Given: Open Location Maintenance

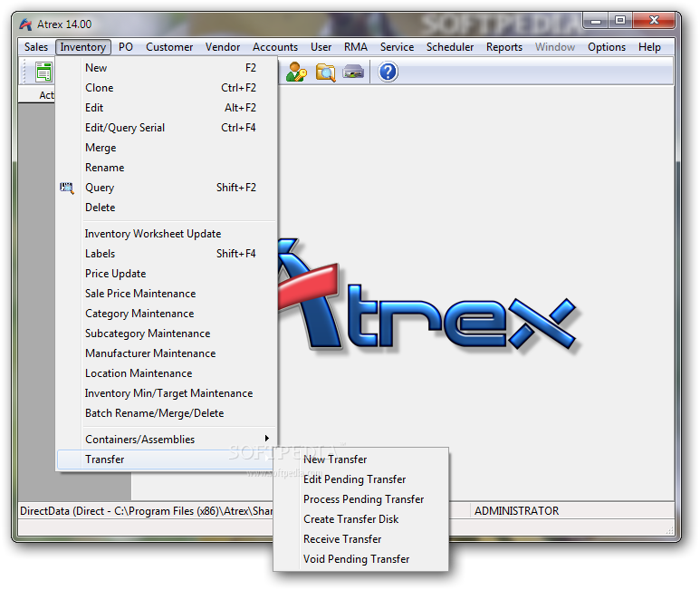Looking at the screenshot, I should (x=166, y=373).
